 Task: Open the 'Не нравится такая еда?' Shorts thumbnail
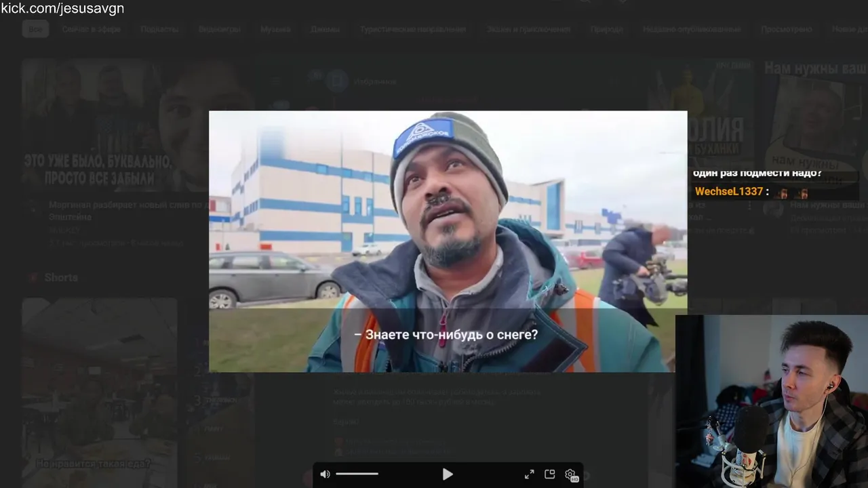coord(99,392)
